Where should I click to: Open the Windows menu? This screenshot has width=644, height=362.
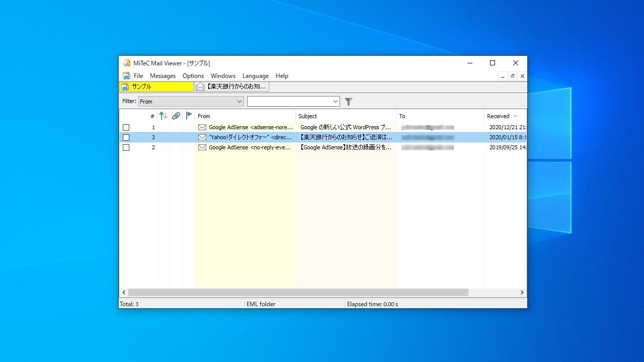pyautogui.click(x=223, y=76)
